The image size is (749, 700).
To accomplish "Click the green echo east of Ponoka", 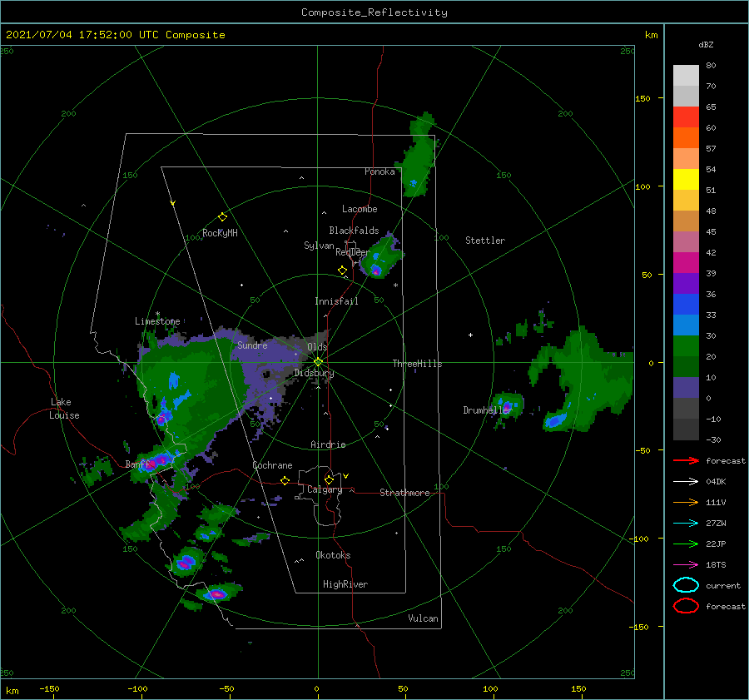I will tap(419, 156).
